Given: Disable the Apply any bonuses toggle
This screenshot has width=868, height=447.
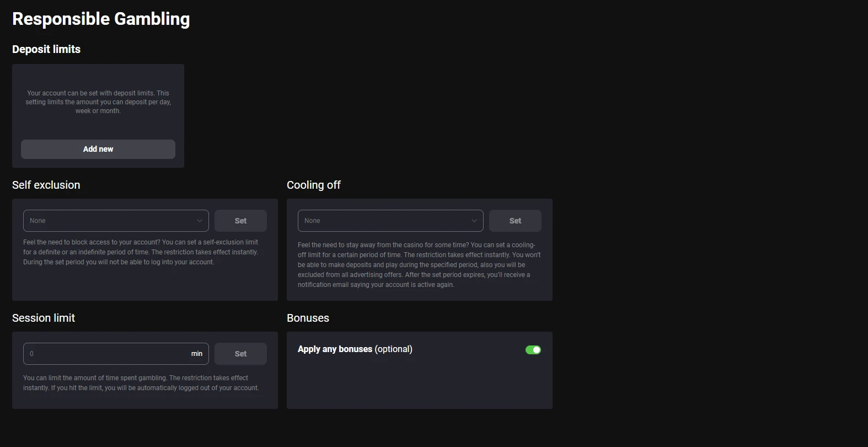Looking at the screenshot, I should (x=533, y=350).
